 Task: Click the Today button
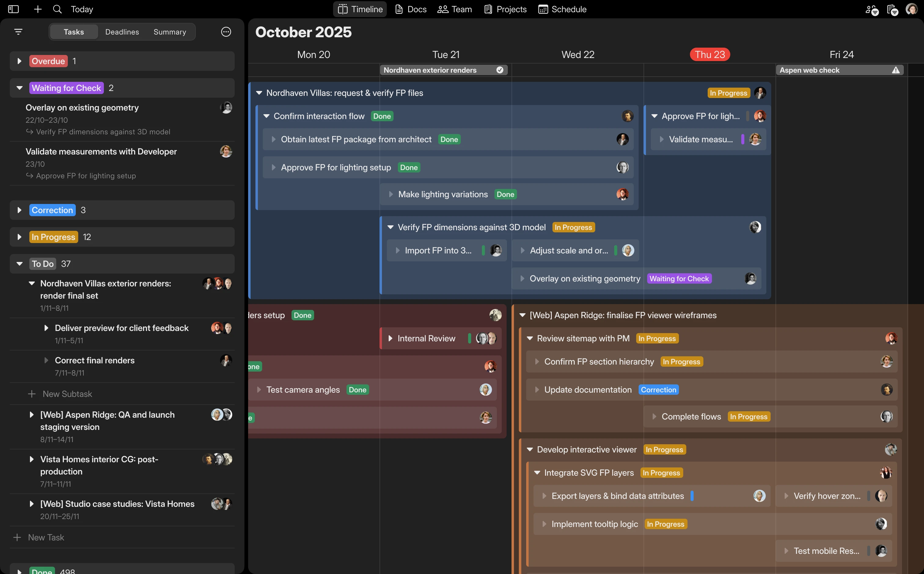(x=82, y=9)
